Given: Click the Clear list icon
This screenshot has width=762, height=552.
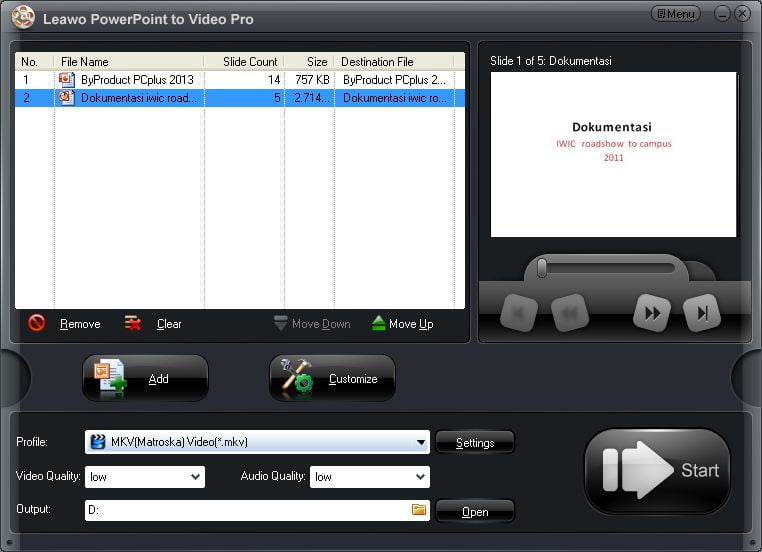Looking at the screenshot, I should pos(133,323).
